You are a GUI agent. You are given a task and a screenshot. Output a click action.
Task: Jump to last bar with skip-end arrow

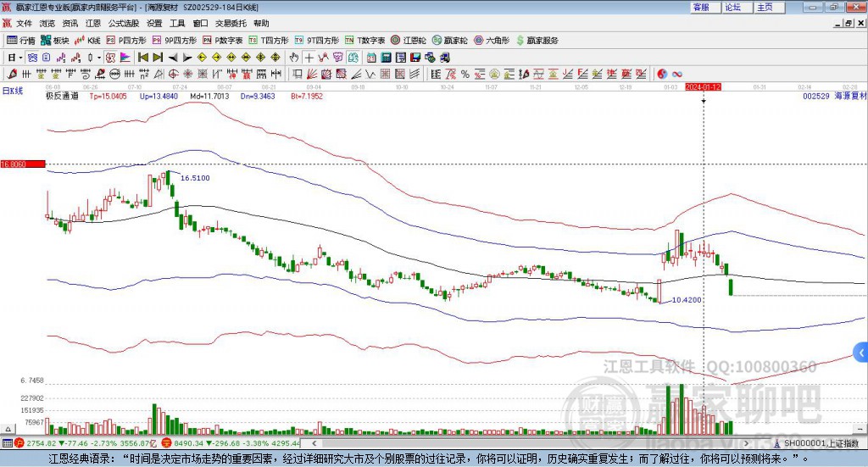pyautogui.click(x=158, y=58)
